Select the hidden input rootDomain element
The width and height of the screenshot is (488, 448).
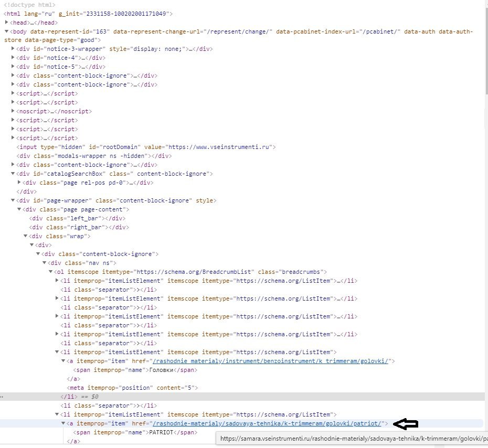(x=146, y=147)
